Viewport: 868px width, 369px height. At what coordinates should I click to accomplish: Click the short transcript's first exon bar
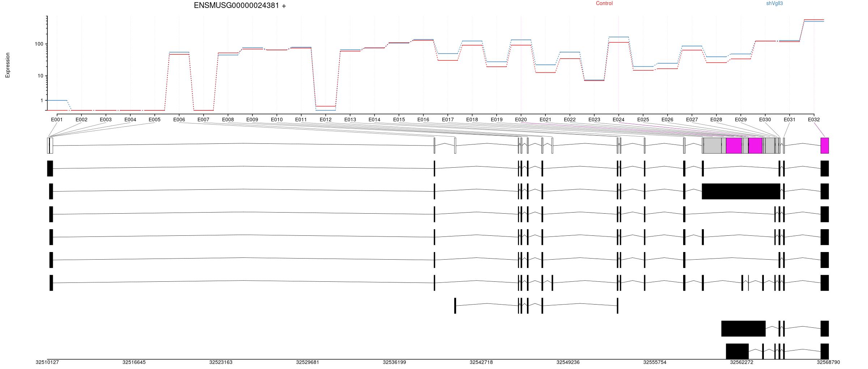(x=455, y=306)
